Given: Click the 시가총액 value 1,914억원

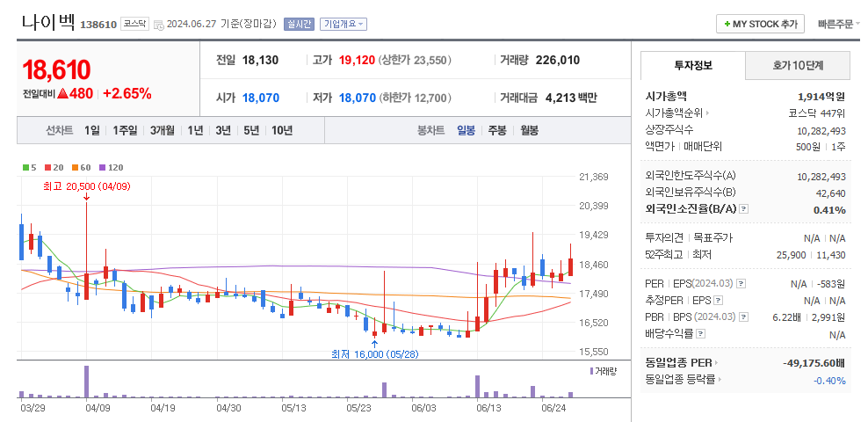Looking at the screenshot, I should (x=821, y=97).
